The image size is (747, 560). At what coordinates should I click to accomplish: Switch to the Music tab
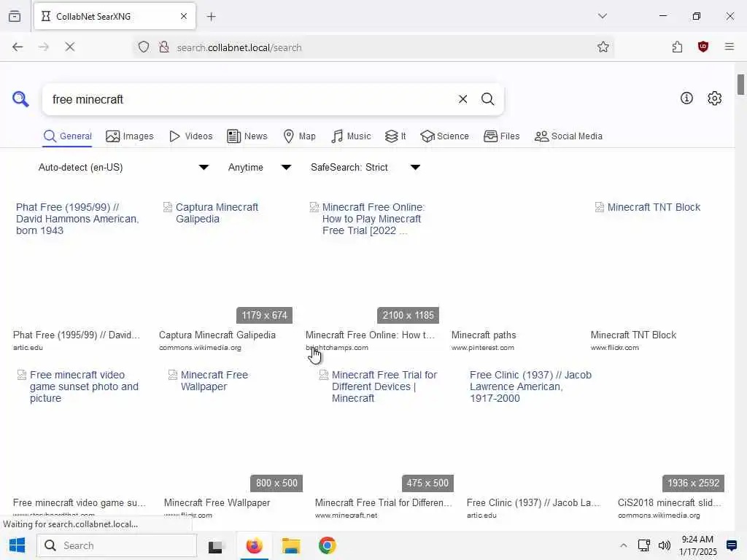pyautogui.click(x=351, y=136)
